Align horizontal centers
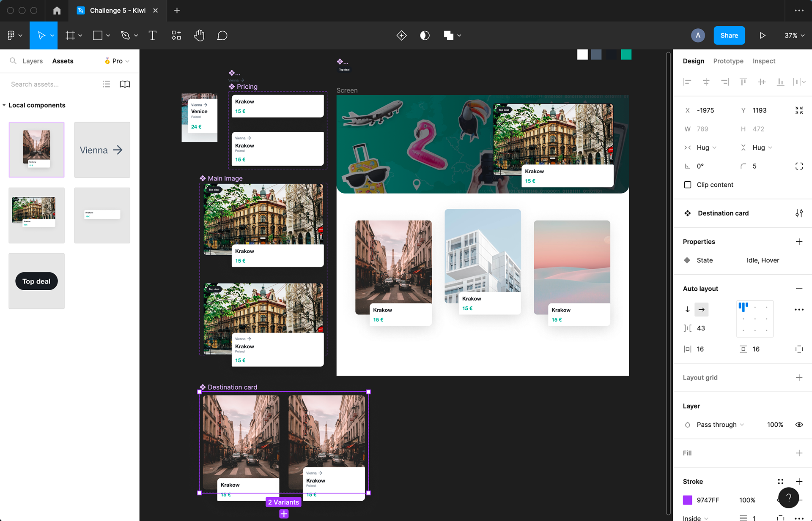The width and height of the screenshot is (812, 521). point(706,82)
